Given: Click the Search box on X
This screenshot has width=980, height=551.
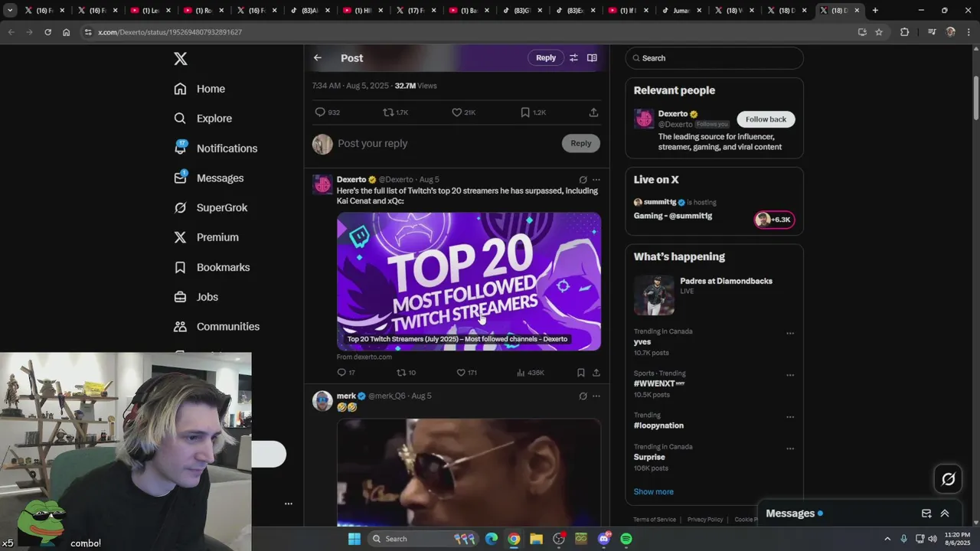Looking at the screenshot, I should [714, 58].
